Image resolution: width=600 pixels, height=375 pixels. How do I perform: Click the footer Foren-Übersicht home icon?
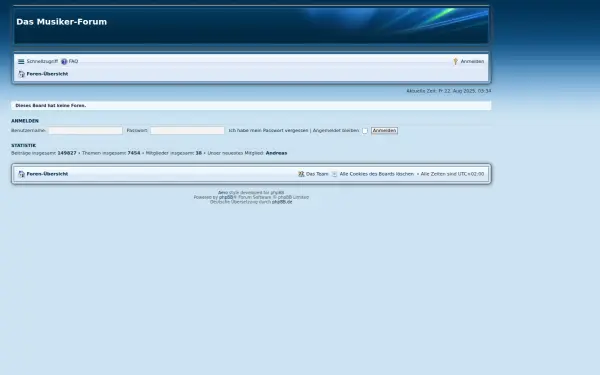21,174
